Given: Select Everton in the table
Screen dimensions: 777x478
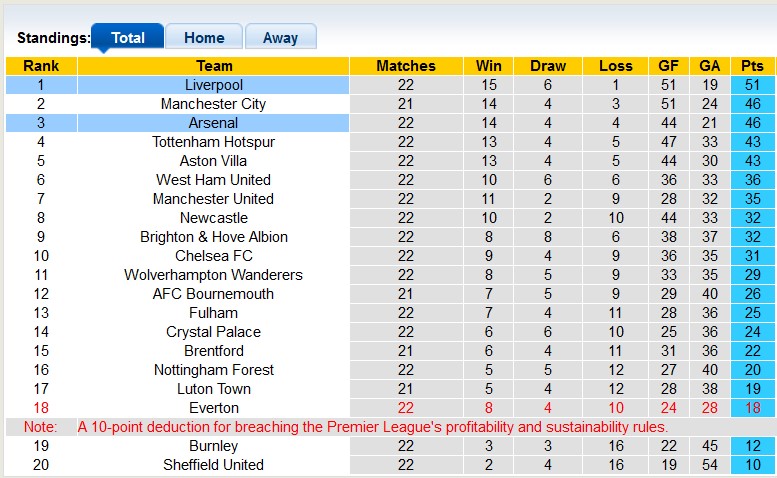Looking at the screenshot, I should coord(213,408).
